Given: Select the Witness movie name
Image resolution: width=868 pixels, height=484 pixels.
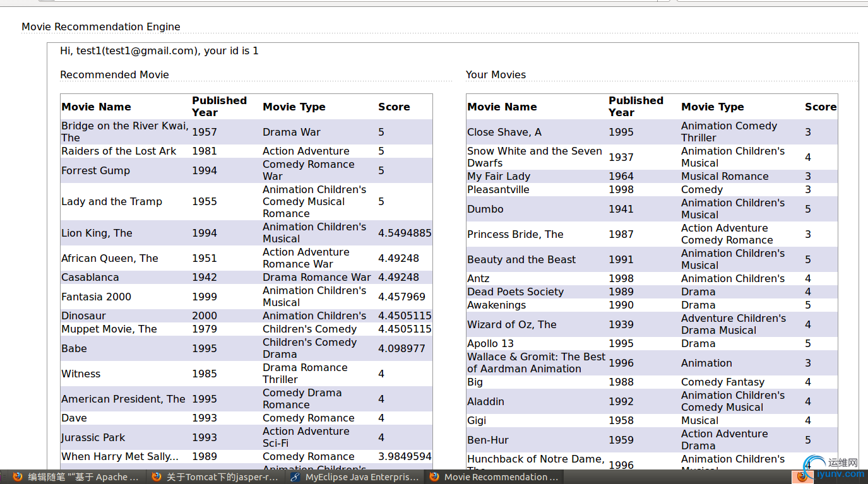Looking at the screenshot, I should (81, 374).
